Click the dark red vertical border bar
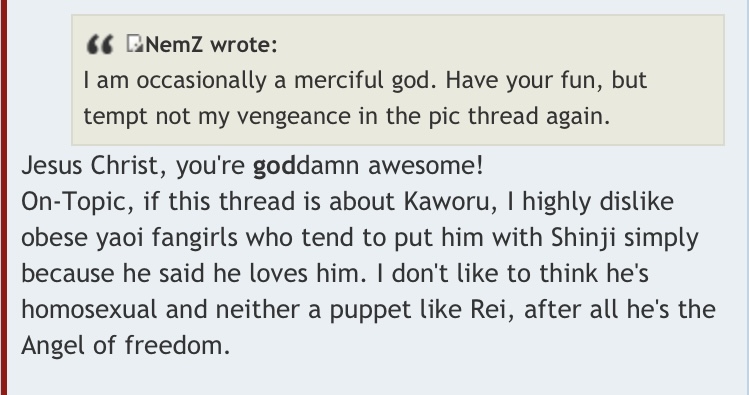This screenshot has width=749, height=395. 3,197
